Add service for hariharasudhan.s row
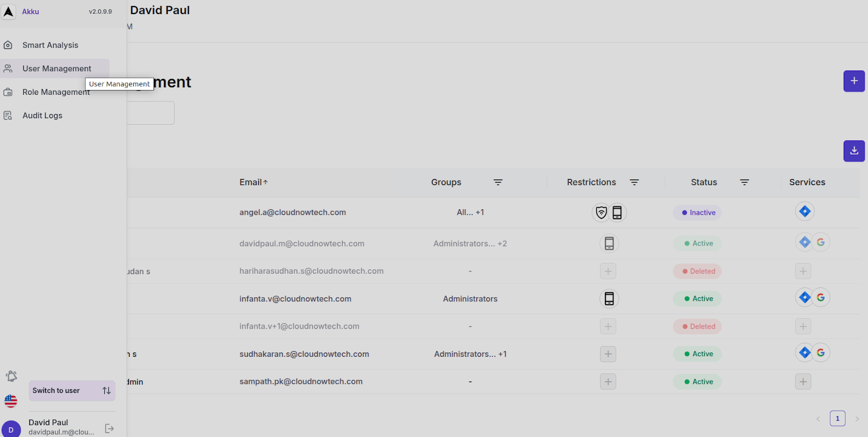This screenshot has width=868, height=437. 803,271
